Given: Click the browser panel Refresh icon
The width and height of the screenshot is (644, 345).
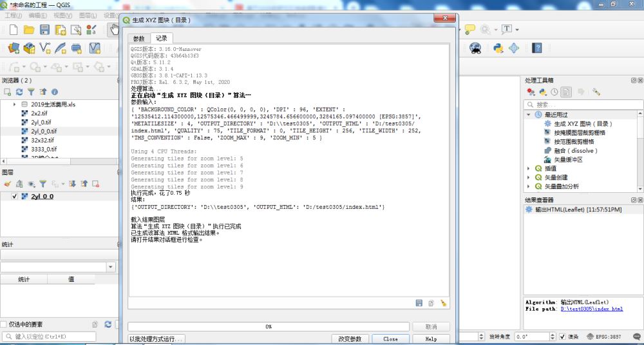Looking at the screenshot, I should [20, 92].
